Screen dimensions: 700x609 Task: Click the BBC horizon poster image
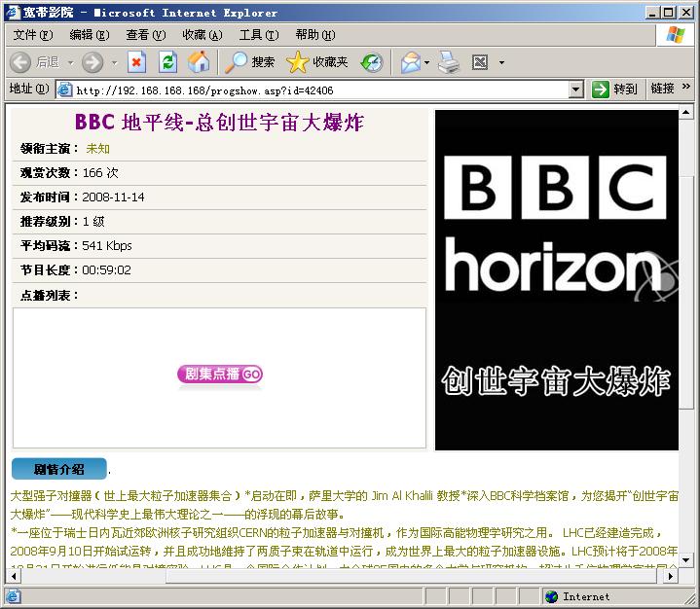tap(557, 280)
